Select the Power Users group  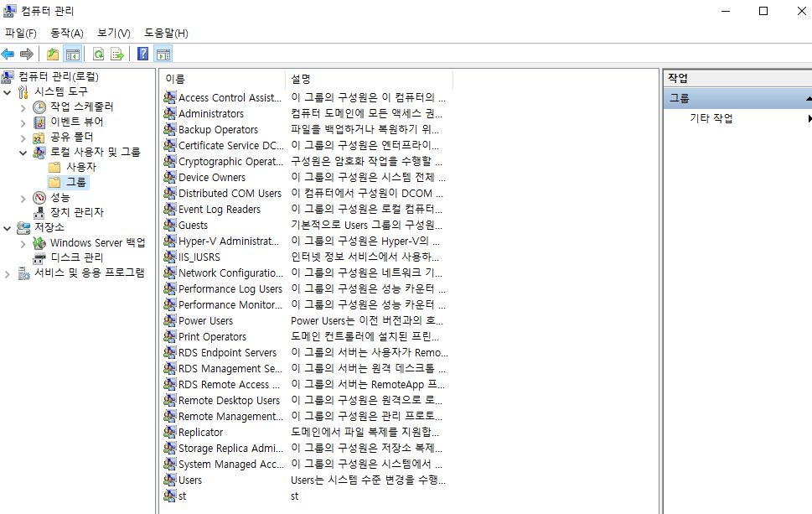click(205, 321)
